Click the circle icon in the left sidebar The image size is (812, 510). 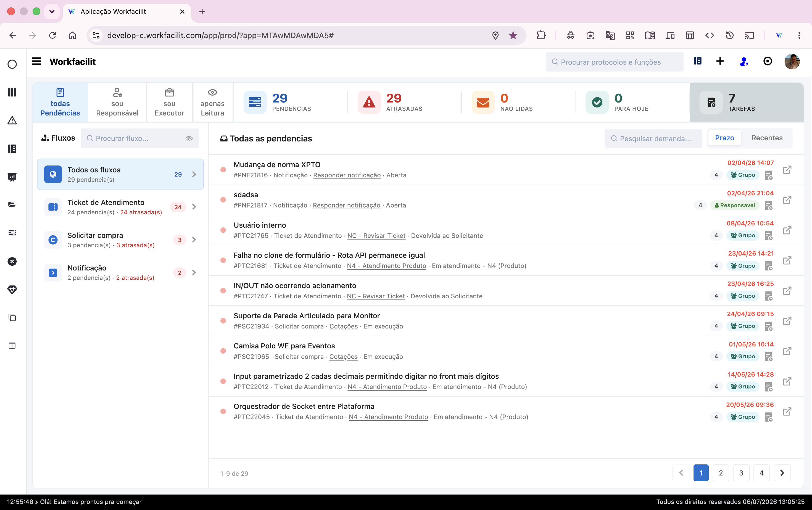pos(12,64)
